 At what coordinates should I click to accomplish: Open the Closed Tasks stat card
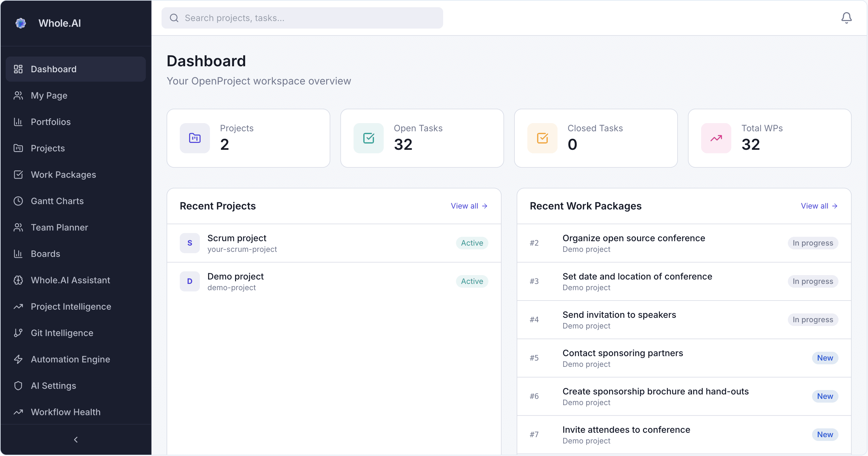tap(595, 138)
